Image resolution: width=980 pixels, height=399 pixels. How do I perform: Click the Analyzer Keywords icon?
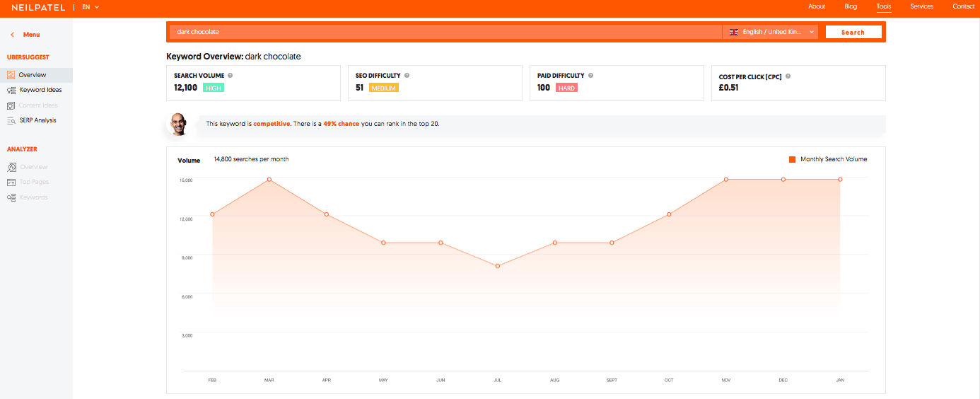click(x=11, y=197)
